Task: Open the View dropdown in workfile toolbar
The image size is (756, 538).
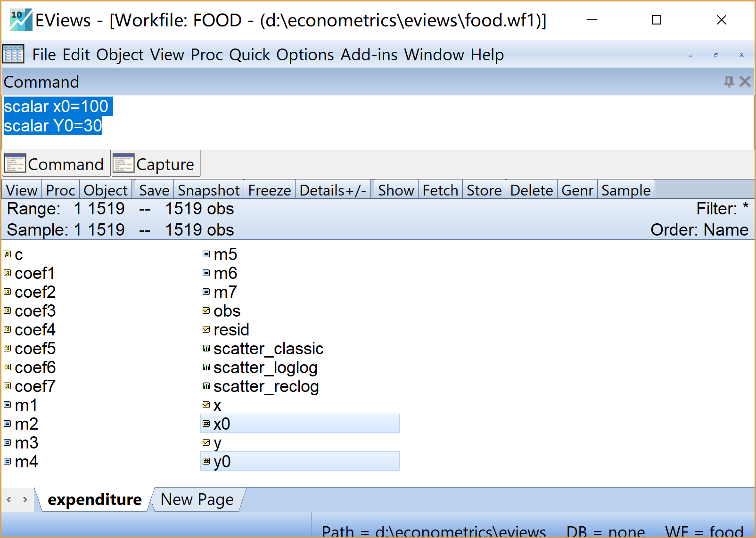Action: click(22, 190)
